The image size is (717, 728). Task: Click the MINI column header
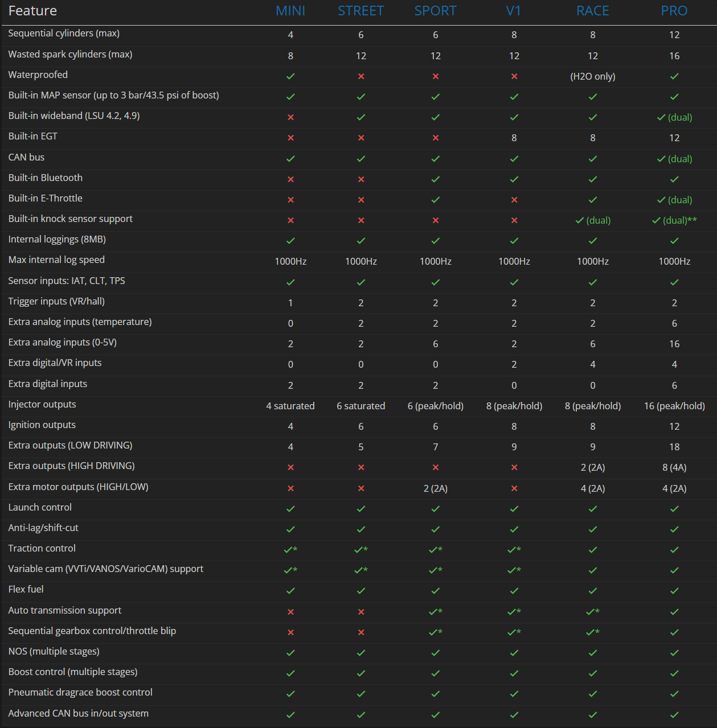(290, 11)
